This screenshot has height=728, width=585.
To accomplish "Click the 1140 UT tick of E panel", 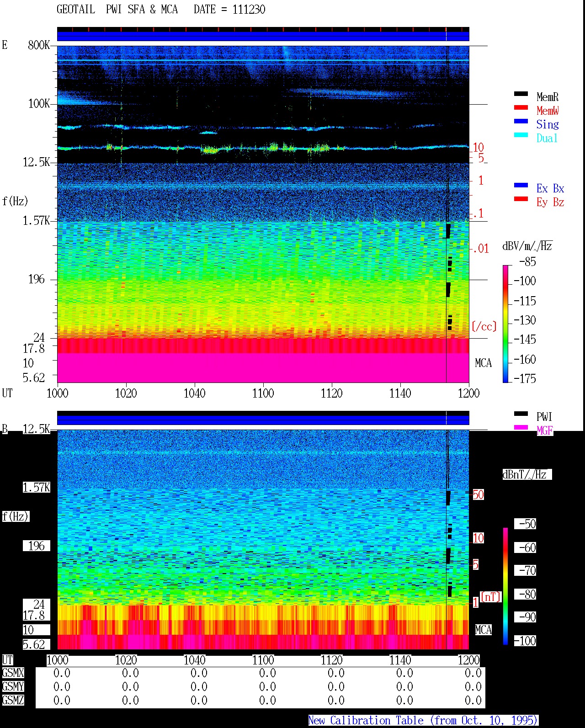I will click(400, 393).
